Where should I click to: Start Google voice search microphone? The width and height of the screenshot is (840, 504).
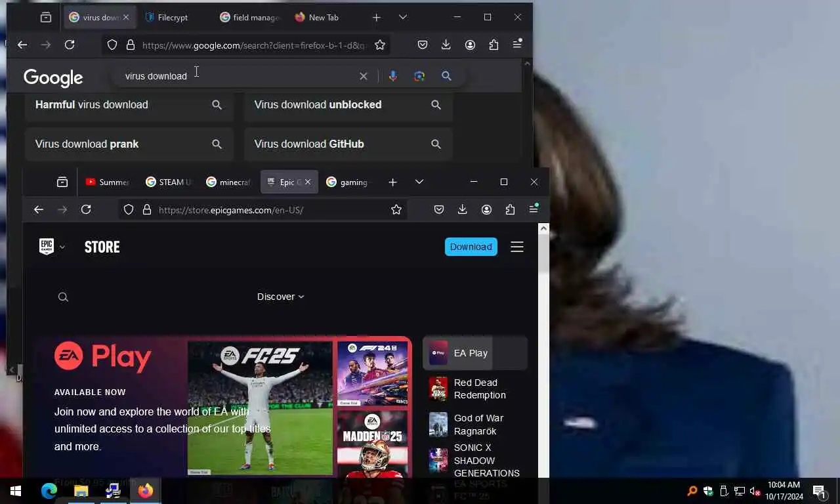(x=392, y=76)
